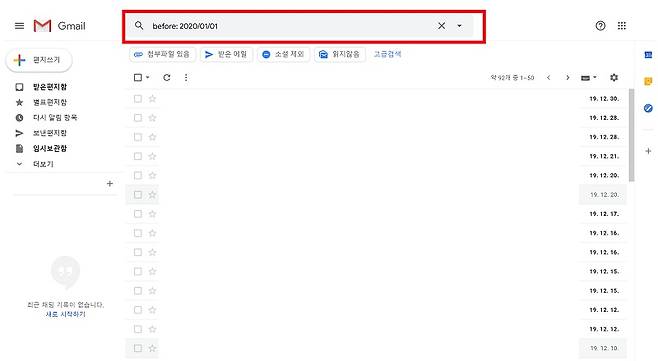Click the plus icon in right side panel
This screenshot has width=658, height=361.
coord(648,151)
